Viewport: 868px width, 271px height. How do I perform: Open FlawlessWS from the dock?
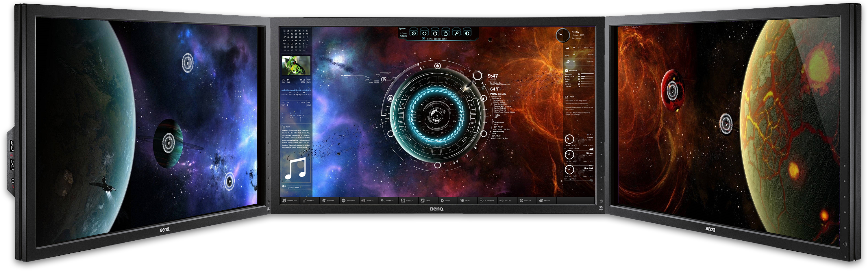(487, 201)
